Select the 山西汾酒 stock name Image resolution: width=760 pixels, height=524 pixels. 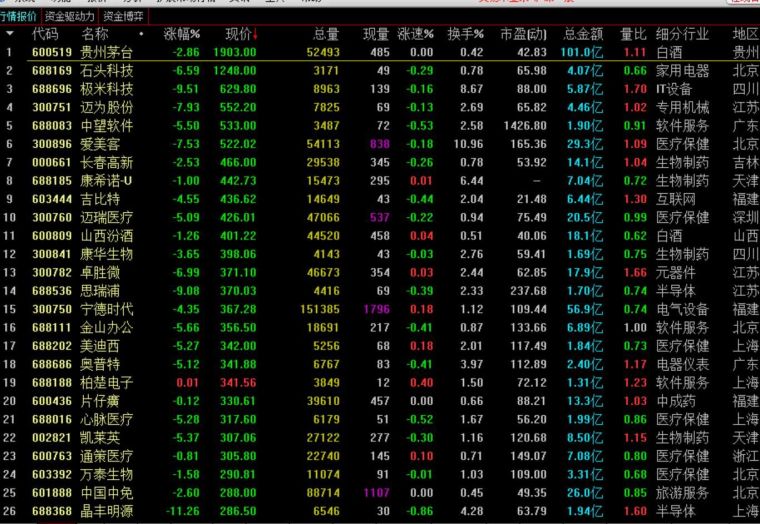coord(107,236)
